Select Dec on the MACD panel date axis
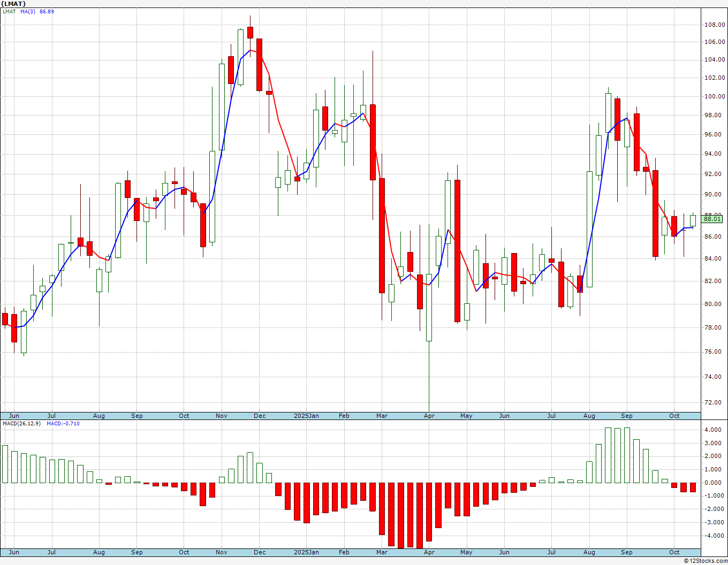The image size is (728, 565). coord(260,552)
